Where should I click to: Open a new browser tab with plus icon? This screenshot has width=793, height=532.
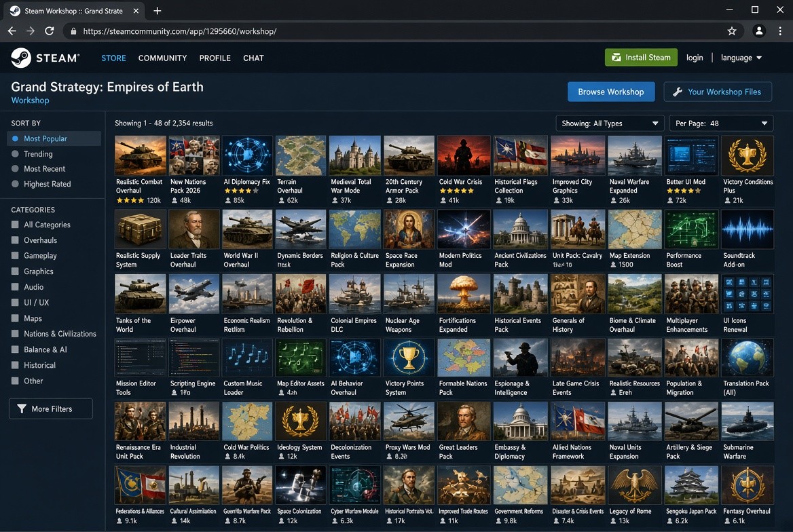coord(158,11)
